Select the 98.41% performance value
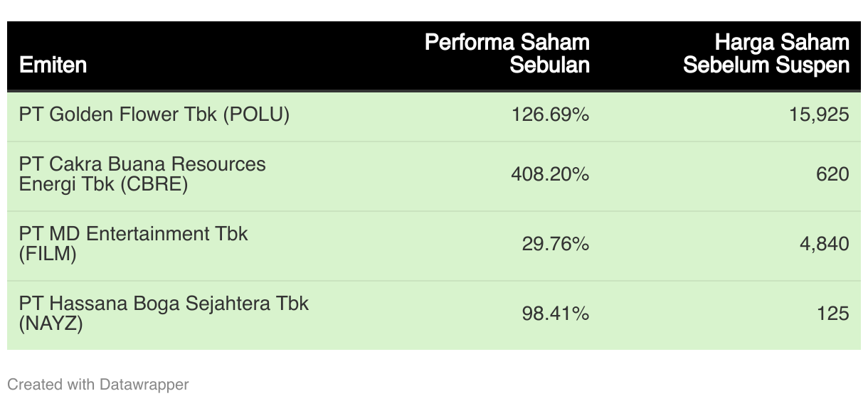Image resolution: width=868 pixels, height=401 pixels. click(556, 314)
